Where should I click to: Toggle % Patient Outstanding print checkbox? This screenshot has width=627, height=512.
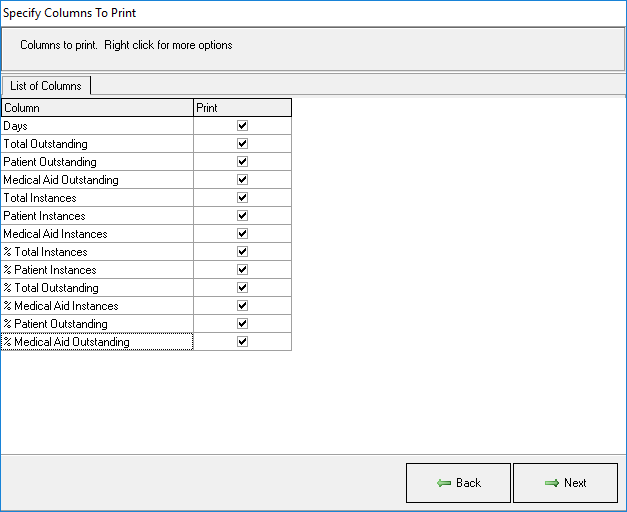point(242,324)
